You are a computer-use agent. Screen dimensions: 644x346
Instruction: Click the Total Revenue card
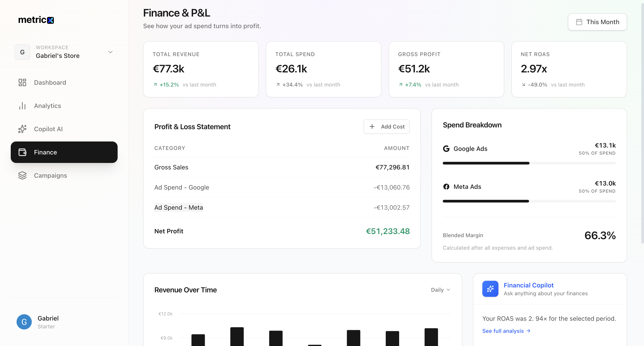pyautogui.click(x=201, y=69)
